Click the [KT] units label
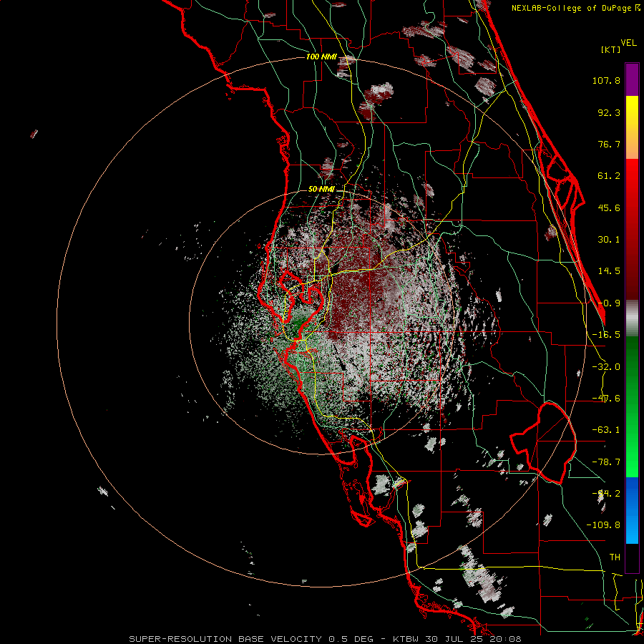 coord(611,49)
